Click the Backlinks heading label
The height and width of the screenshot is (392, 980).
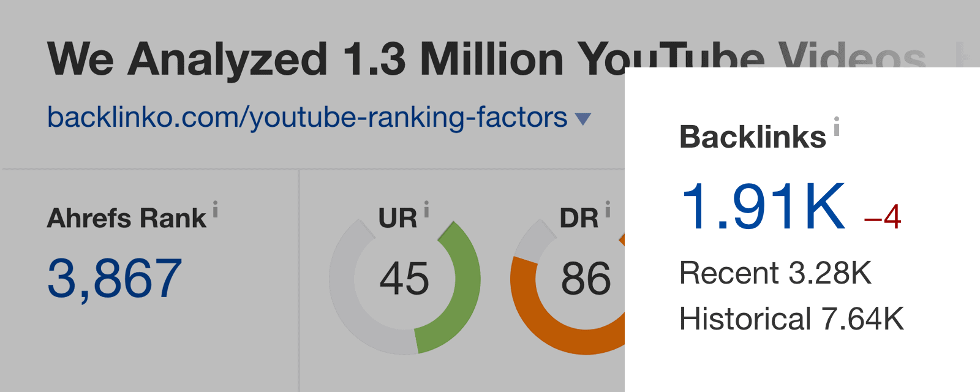click(x=753, y=137)
